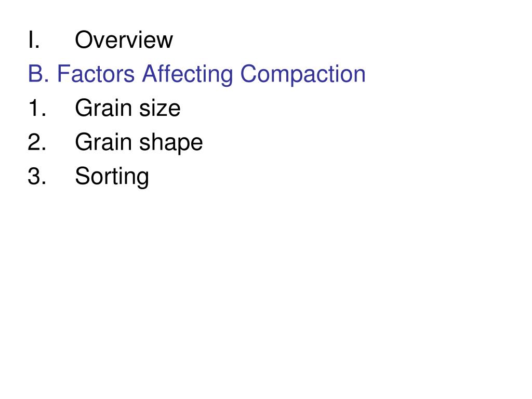Click the Grain shape list item
532x399 pixels.
[x=139, y=143]
